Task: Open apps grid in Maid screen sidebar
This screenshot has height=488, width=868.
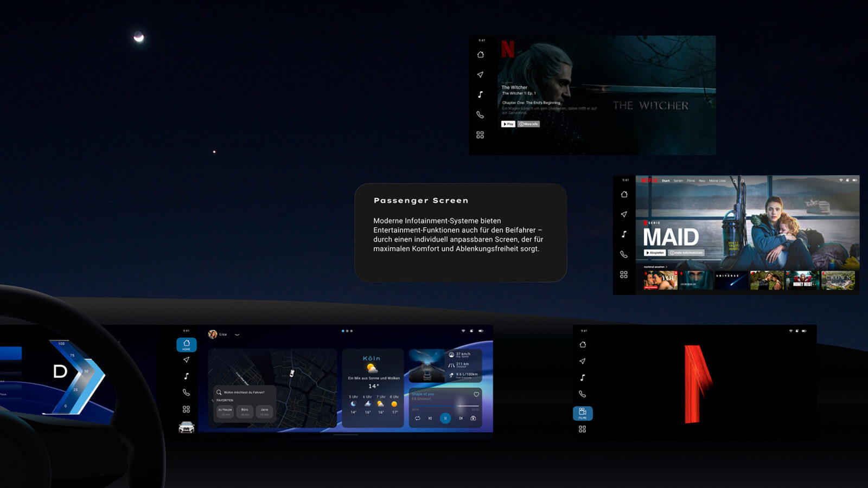Action: pos(624,274)
